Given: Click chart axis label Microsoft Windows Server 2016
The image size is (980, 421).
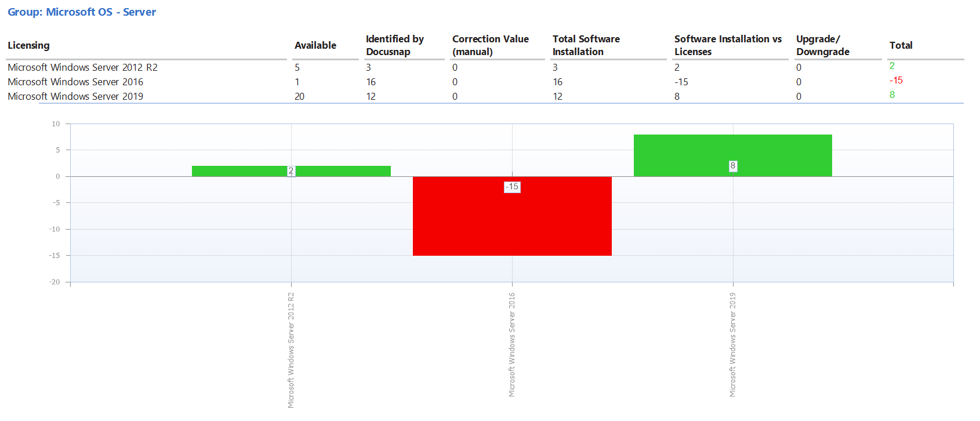Looking at the screenshot, I should pyautogui.click(x=512, y=344).
